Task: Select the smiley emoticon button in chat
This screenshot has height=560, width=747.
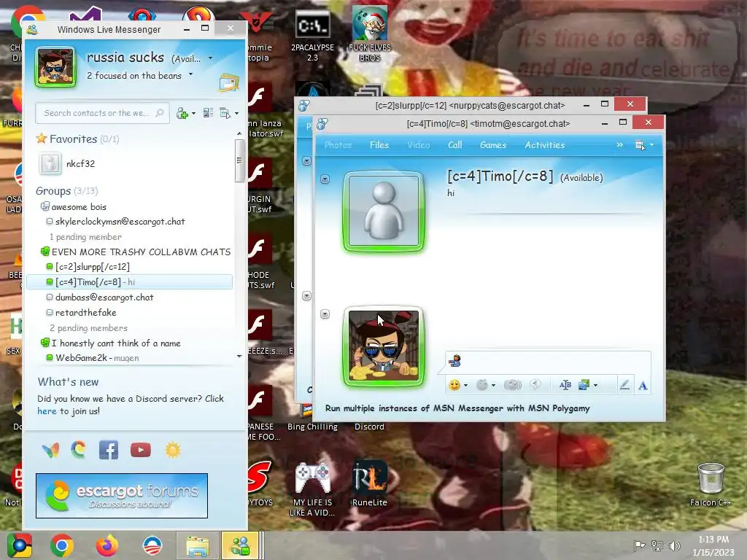Action: tap(454, 385)
